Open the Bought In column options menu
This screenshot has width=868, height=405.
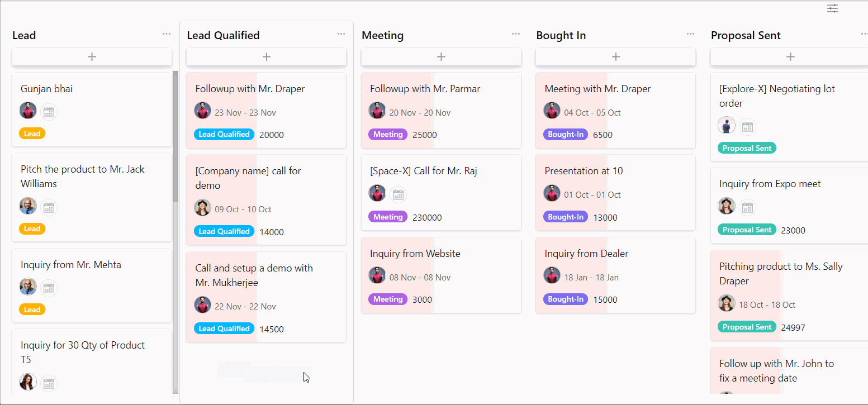coord(690,34)
